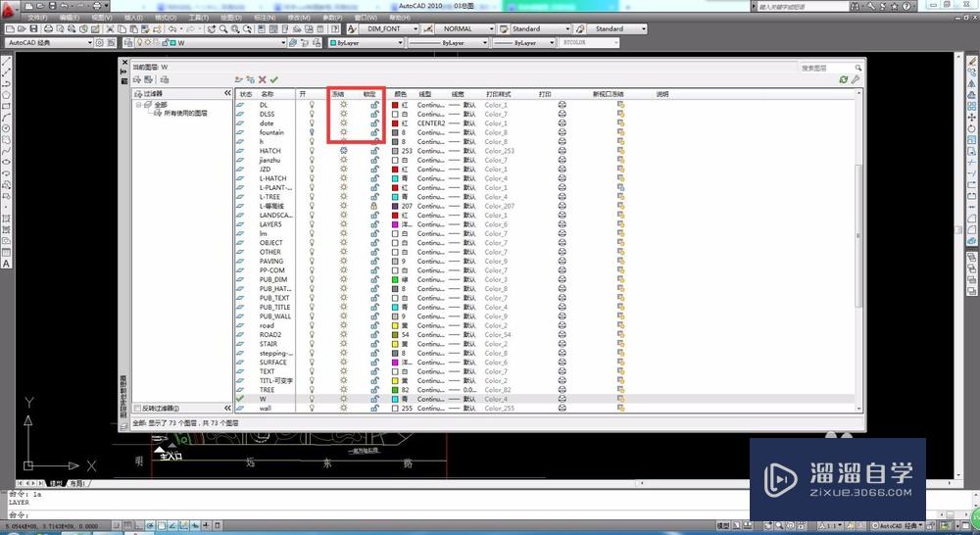Toggle the on/off bulb of DL layer
This screenshot has width=980, height=535.
click(x=312, y=105)
